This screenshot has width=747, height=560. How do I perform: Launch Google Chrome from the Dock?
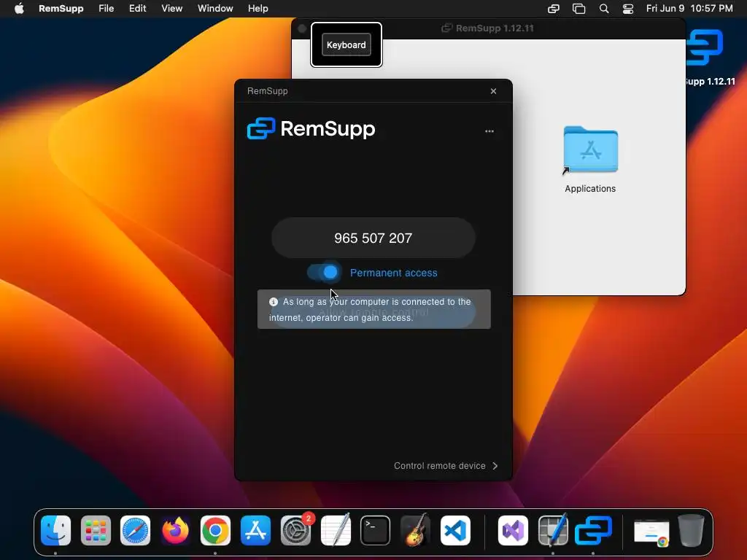coord(215,531)
